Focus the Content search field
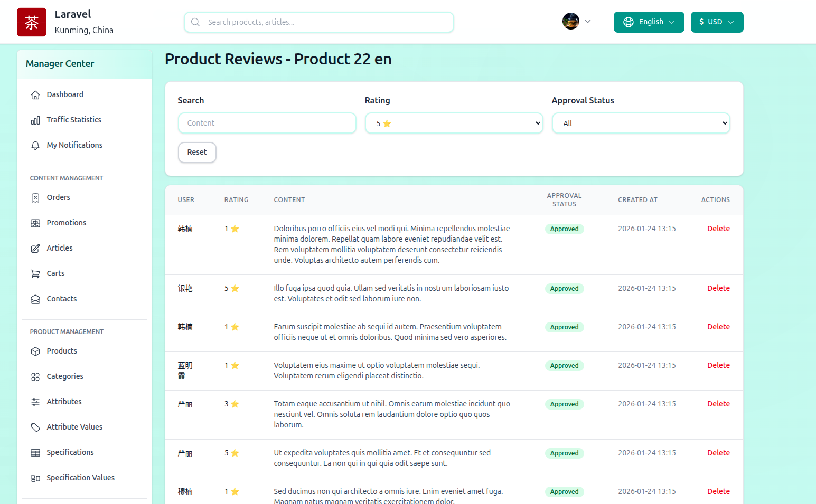 pos(267,123)
